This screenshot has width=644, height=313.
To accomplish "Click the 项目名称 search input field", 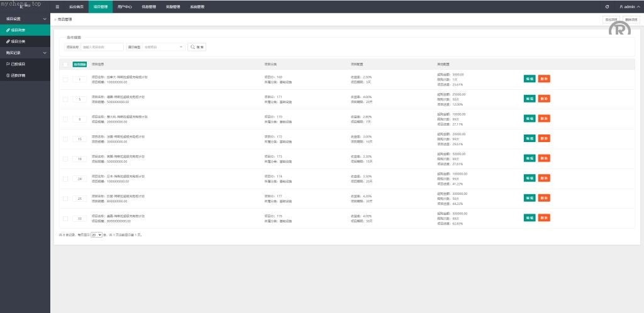I will click(103, 47).
